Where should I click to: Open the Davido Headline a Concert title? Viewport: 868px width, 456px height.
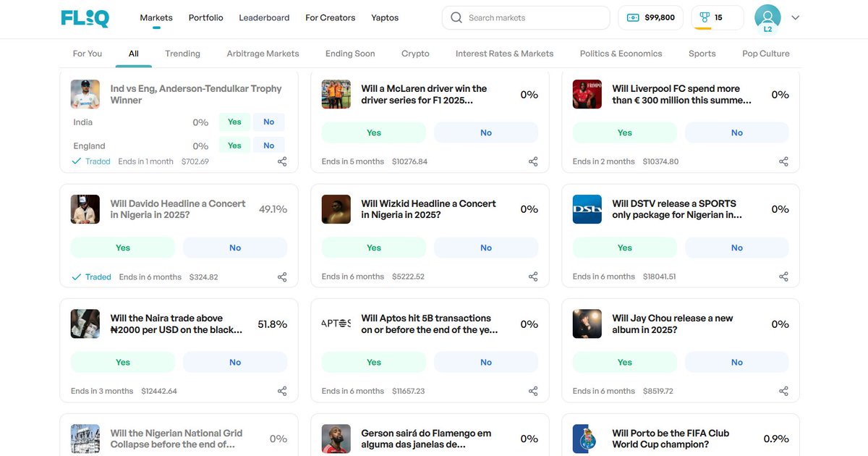(178, 209)
